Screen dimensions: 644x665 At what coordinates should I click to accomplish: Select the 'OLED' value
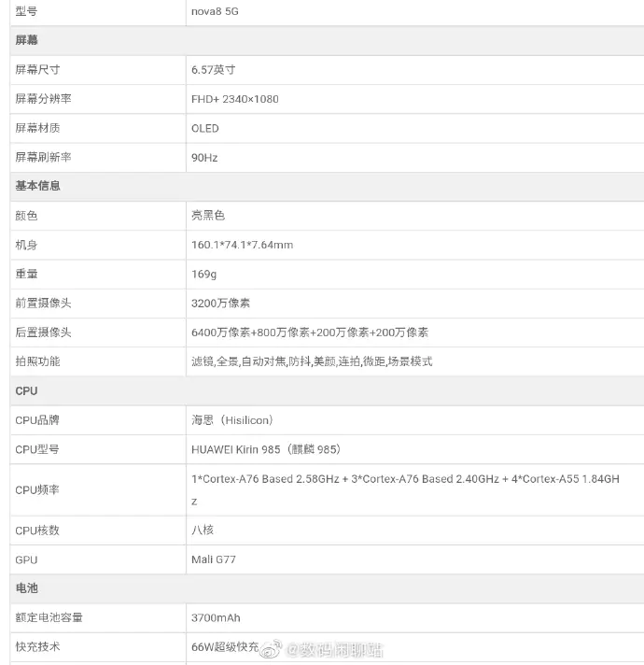click(x=205, y=128)
